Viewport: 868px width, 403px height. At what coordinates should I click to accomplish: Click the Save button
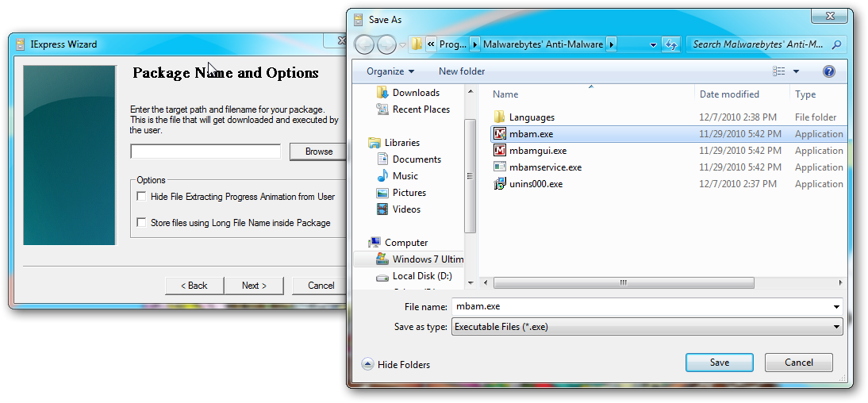[x=719, y=363]
